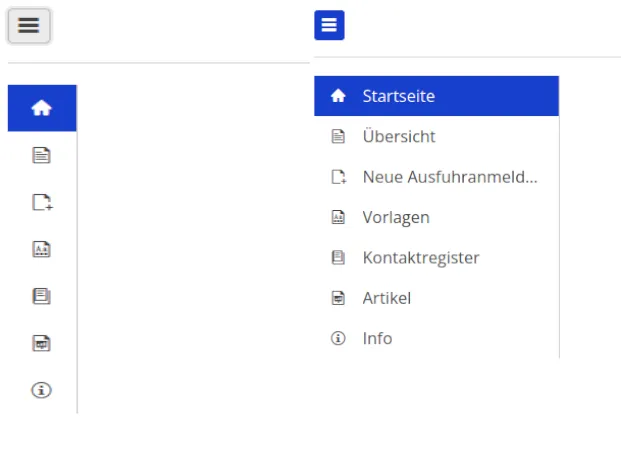Click the circled i icon beside the Info label
The image size is (621, 466).
tap(338, 338)
